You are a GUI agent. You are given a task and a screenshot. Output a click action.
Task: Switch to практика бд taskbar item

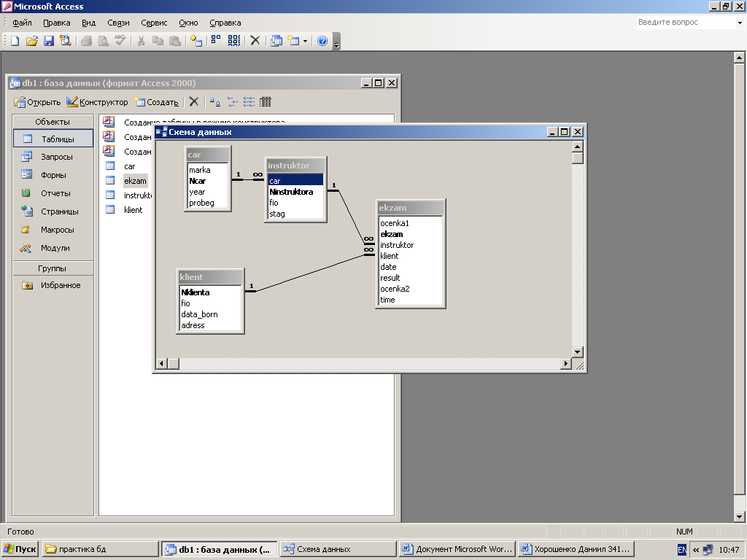(x=100, y=549)
